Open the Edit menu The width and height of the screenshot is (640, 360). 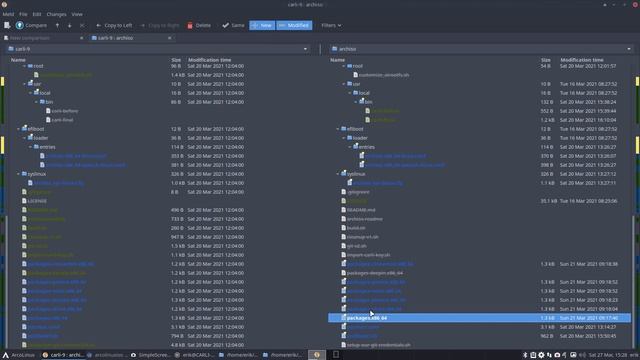[37, 14]
